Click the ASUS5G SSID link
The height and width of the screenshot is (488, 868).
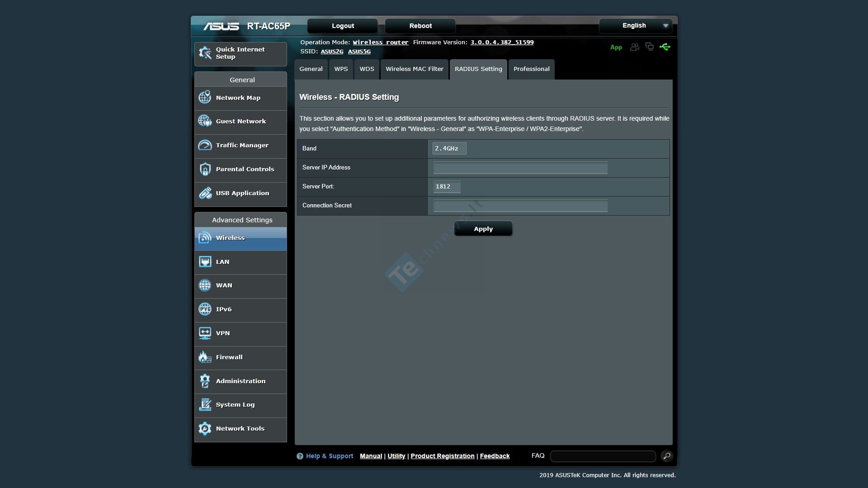[359, 52]
